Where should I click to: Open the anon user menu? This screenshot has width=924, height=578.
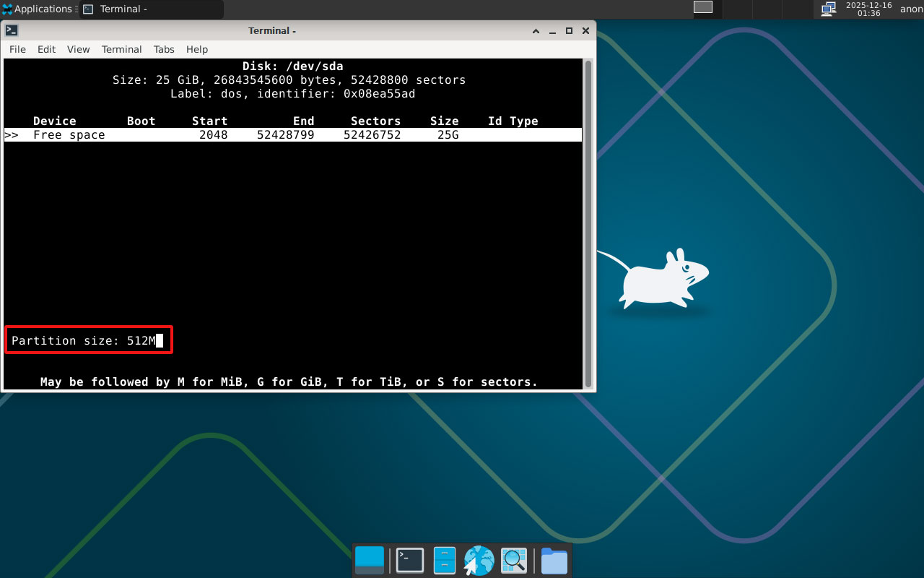pyautogui.click(x=911, y=9)
